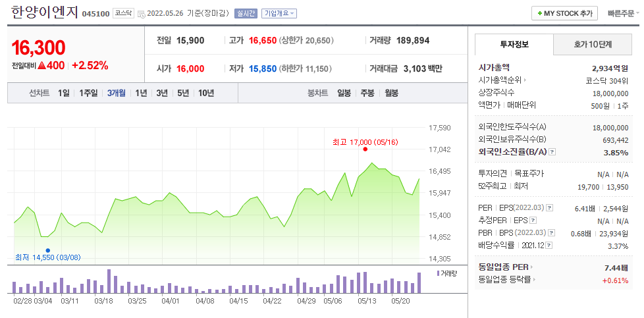Select the 3년 line chart period

coord(162,93)
